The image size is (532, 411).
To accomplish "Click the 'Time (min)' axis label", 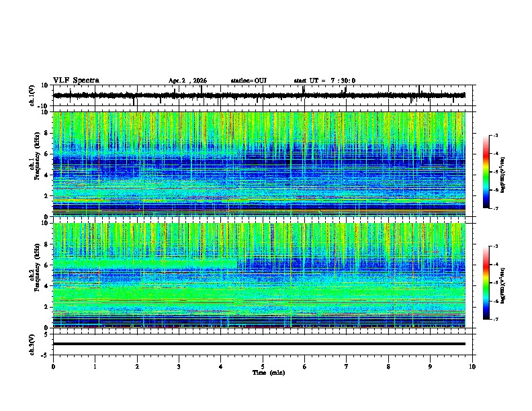I will [x=269, y=373].
